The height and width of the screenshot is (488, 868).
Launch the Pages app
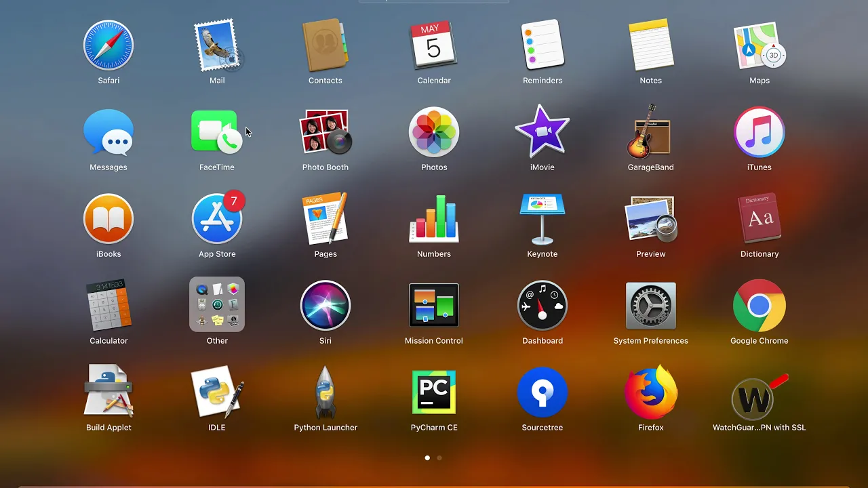(325, 219)
